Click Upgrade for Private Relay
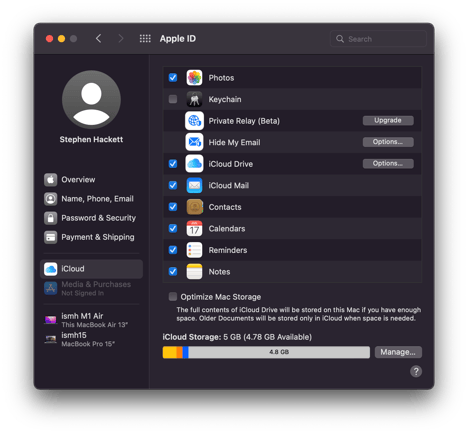The width and height of the screenshot is (468, 434). point(388,120)
